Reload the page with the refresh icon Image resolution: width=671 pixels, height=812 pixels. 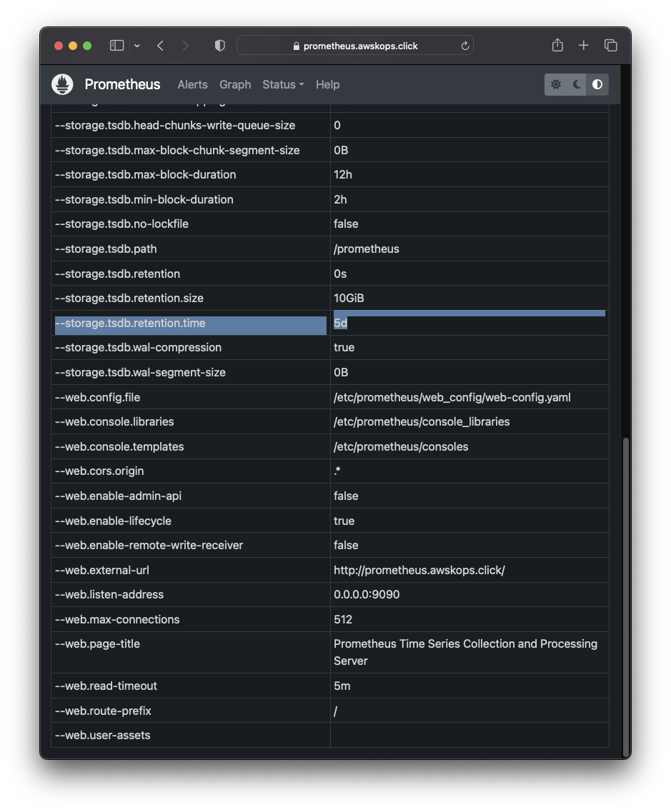tap(464, 46)
